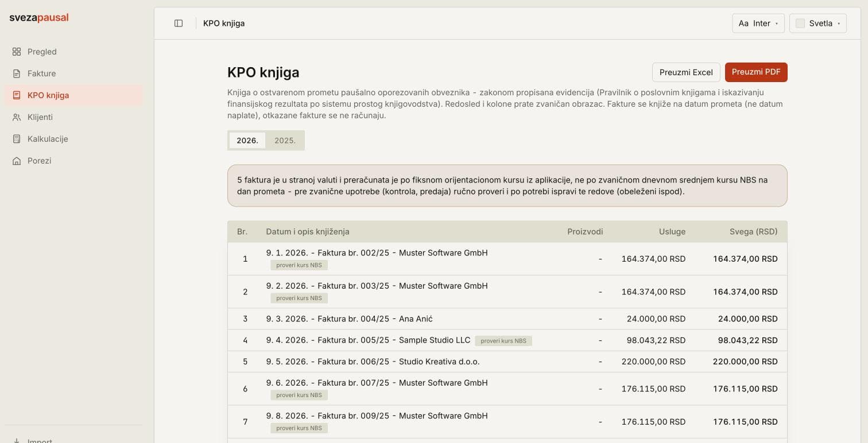Click the Kalkulacije calculator icon
868x443 pixels.
point(17,139)
